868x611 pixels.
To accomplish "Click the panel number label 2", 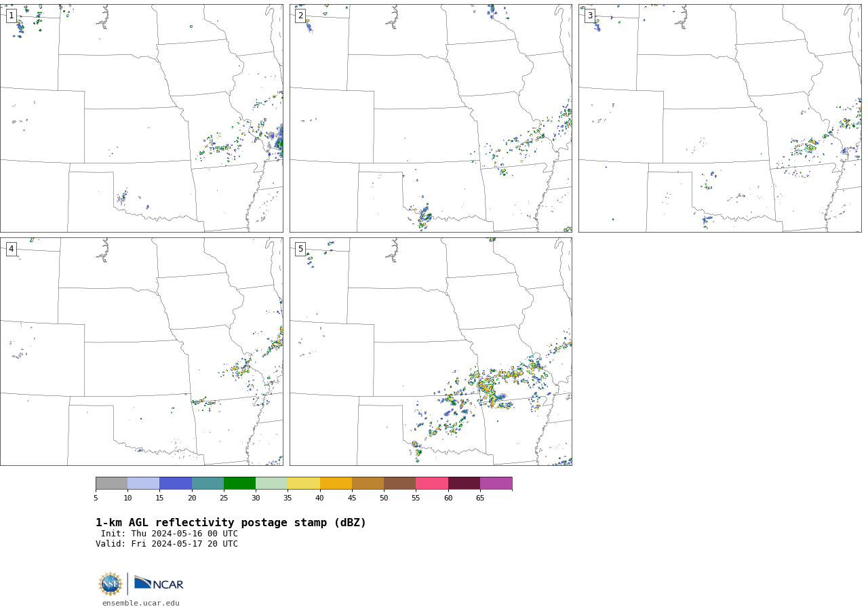I will click(x=300, y=16).
